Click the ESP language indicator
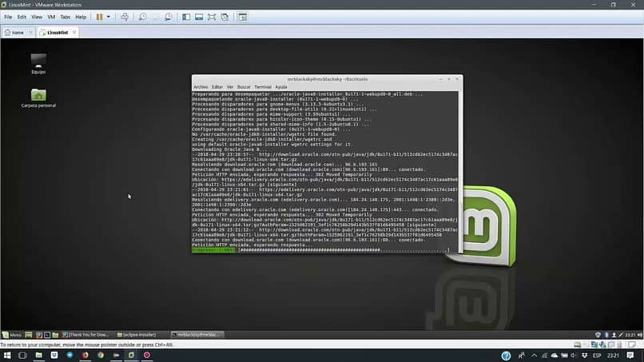 tap(597, 356)
